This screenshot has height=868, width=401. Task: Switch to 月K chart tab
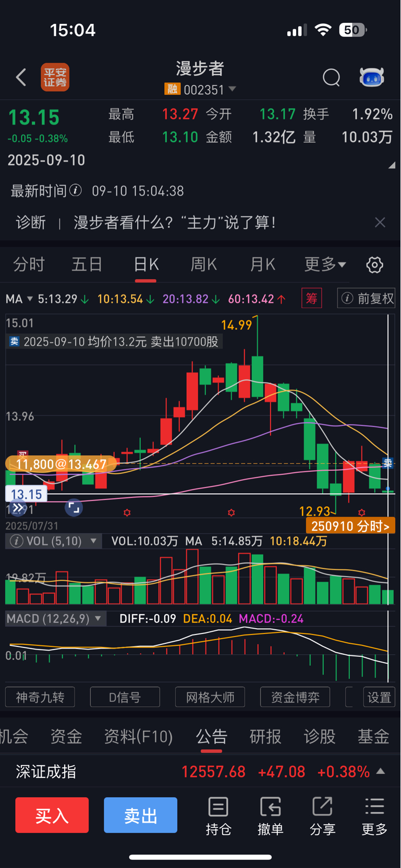(262, 265)
